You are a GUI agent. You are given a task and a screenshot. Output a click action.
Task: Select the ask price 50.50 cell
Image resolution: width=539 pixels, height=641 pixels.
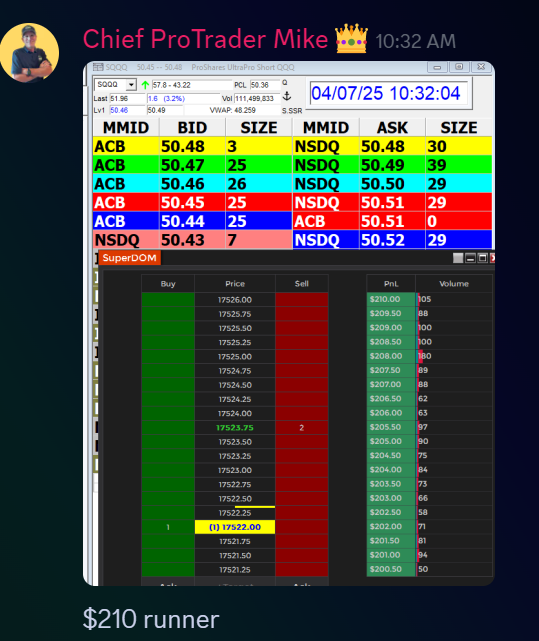pos(392,184)
